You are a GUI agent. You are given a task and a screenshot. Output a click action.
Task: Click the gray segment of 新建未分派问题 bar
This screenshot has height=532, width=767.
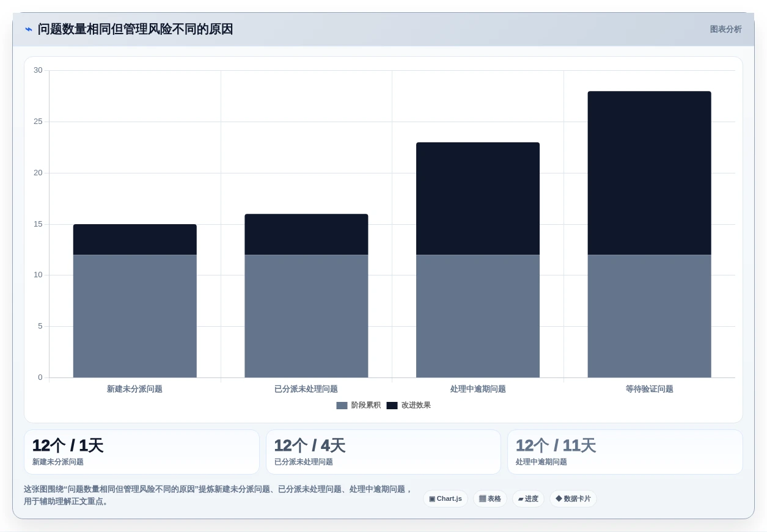coord(135,316)
